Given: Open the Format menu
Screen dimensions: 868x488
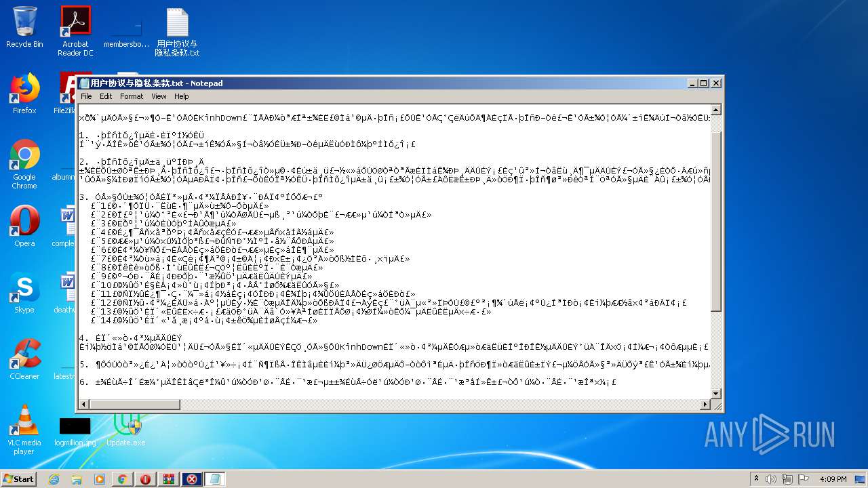Looking at the screenshot, I should pos(132,96).
